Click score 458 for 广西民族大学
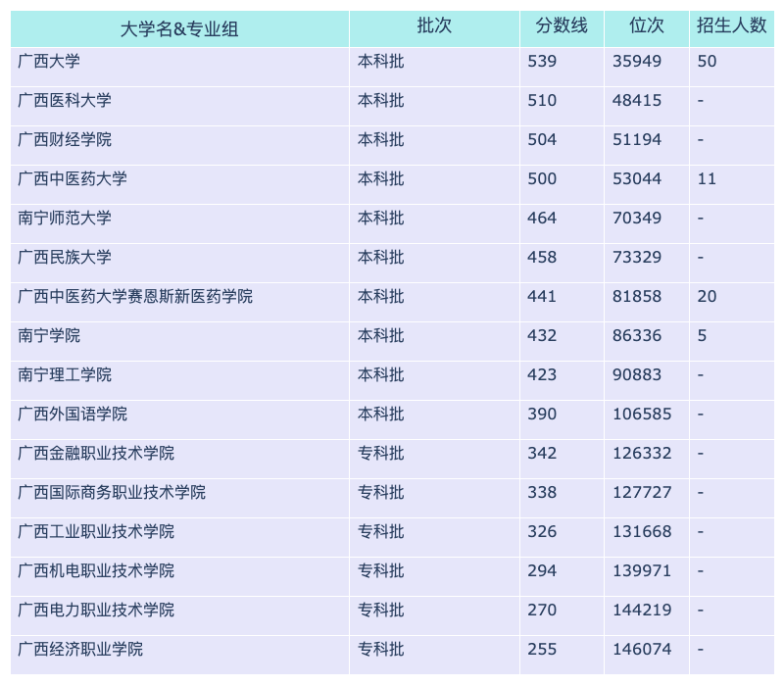Screen dimensions: 784x686 [542, 257]
